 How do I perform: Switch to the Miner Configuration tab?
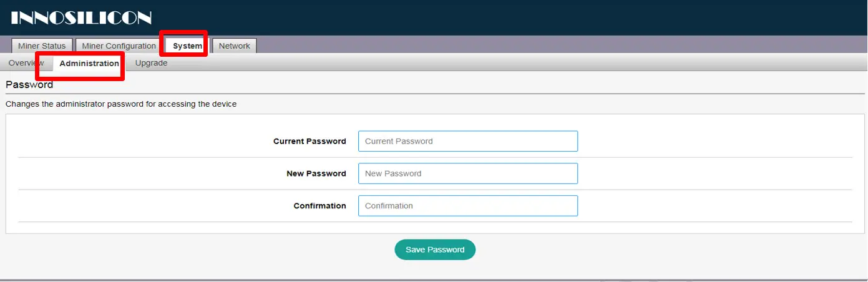pos(119,46)
